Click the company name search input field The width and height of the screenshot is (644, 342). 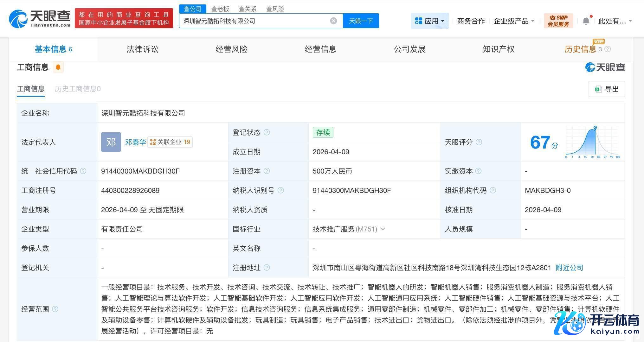[x=254, y=21]
